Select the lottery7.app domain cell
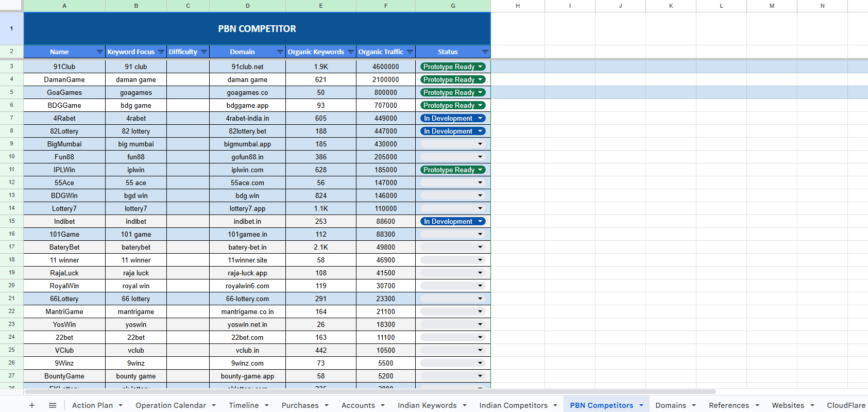The image size is (868, 412). pos(247,208)
